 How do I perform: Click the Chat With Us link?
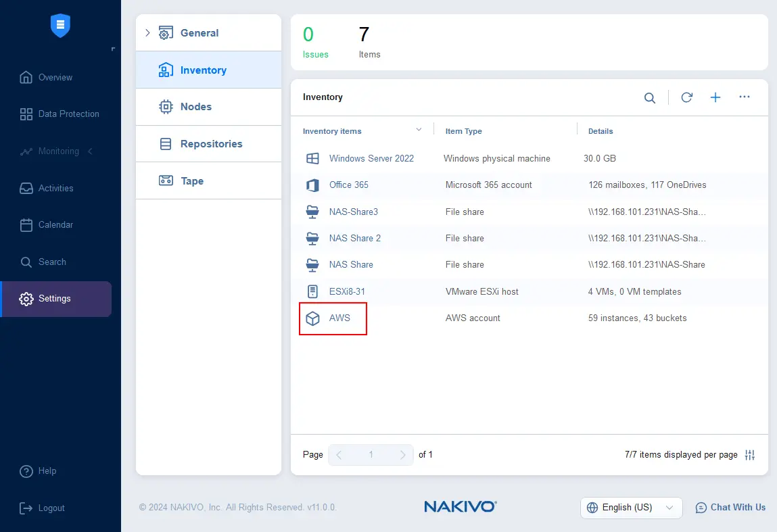tap(731, 507)
